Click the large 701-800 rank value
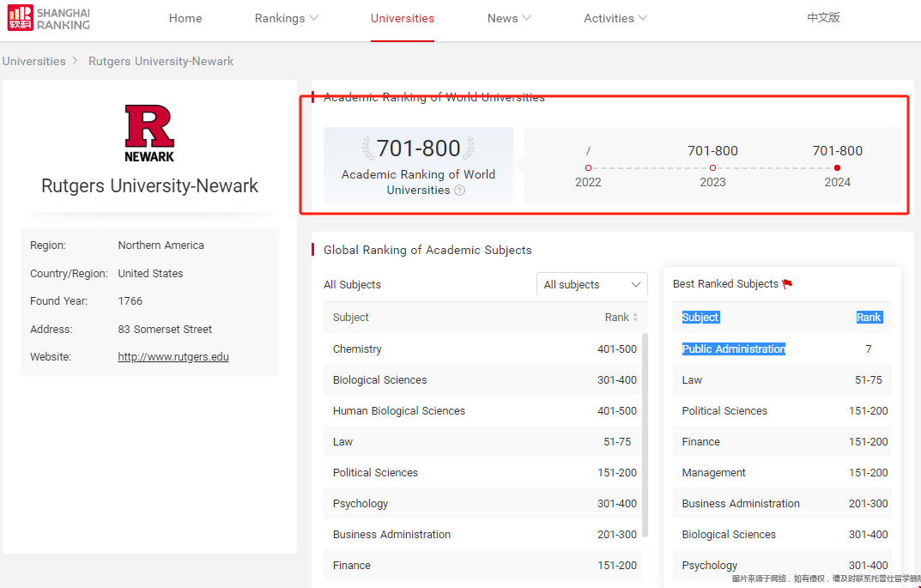 pyautogui.click(x=418, y=149)
